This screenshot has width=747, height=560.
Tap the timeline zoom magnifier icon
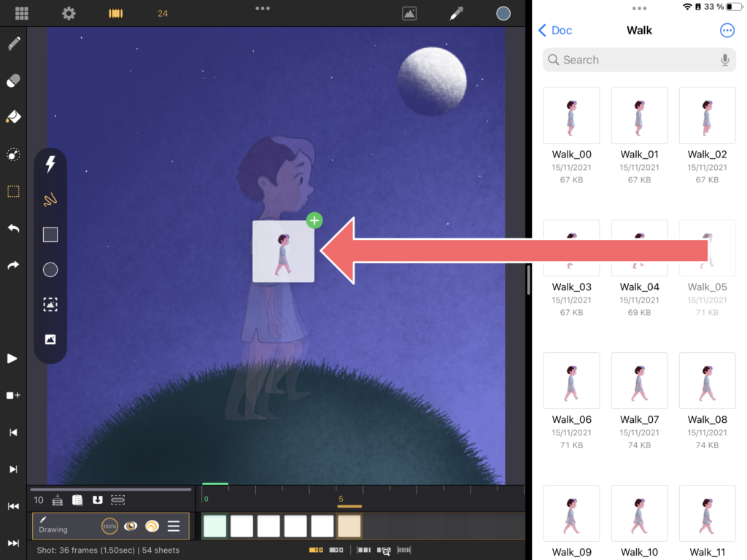point(384,551)
